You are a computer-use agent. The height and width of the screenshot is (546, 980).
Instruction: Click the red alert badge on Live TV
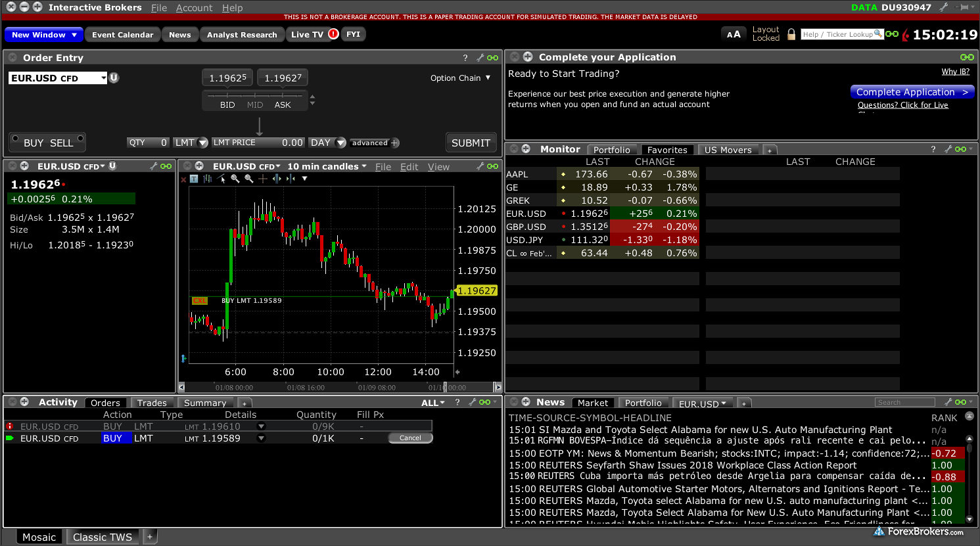[333, 34]
